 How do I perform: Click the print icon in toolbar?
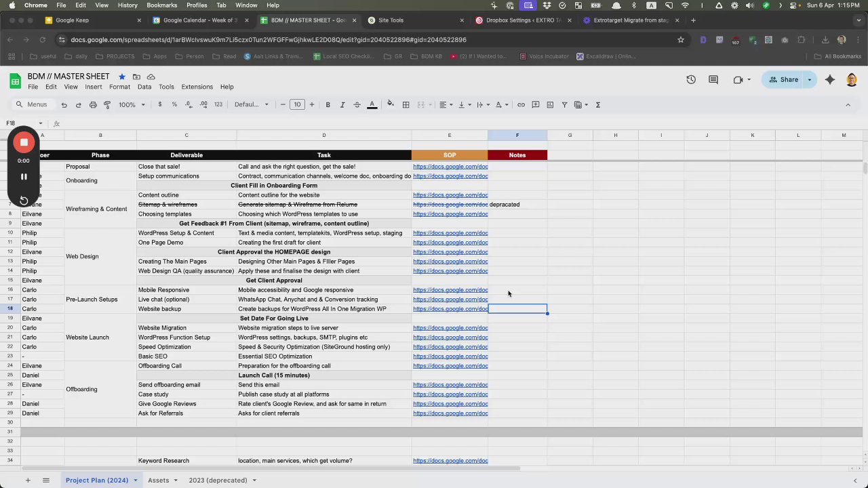93,105
